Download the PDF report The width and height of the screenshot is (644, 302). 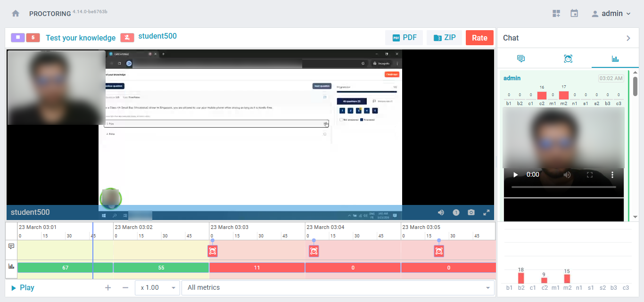click(x=404, y=38)
